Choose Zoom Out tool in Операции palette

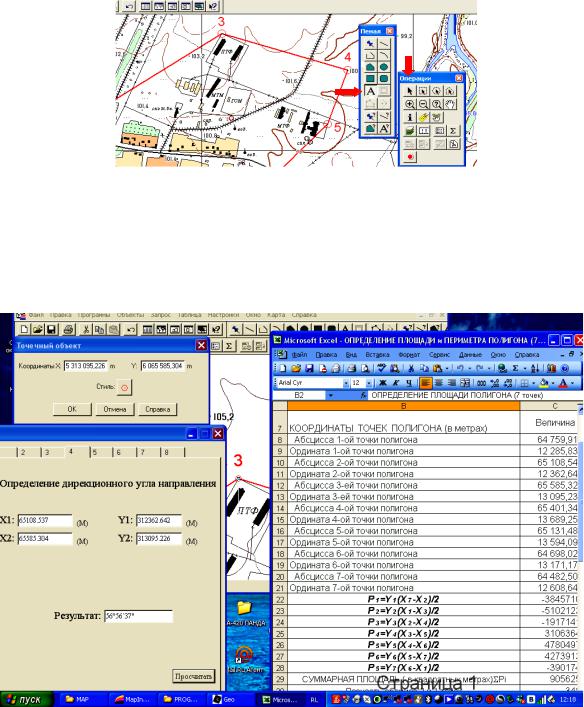pyautogui.click(x=423, y=104)
